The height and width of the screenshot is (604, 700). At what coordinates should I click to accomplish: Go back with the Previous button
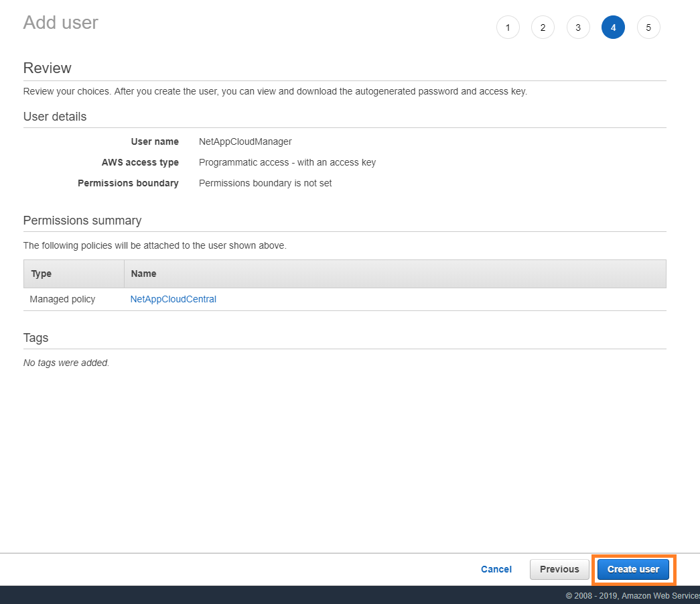(x=559, y=569)
